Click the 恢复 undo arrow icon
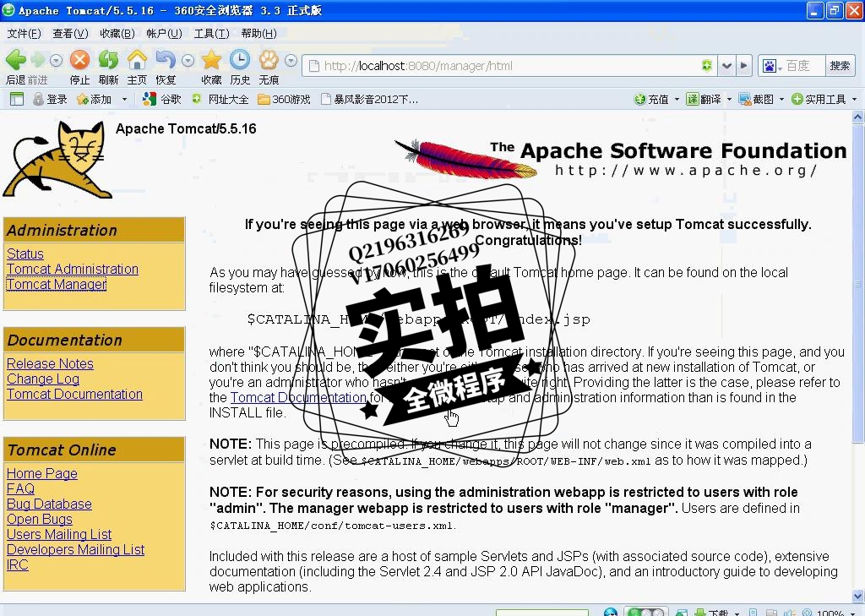This screenshot has height=616, width=865. (166, 60)
